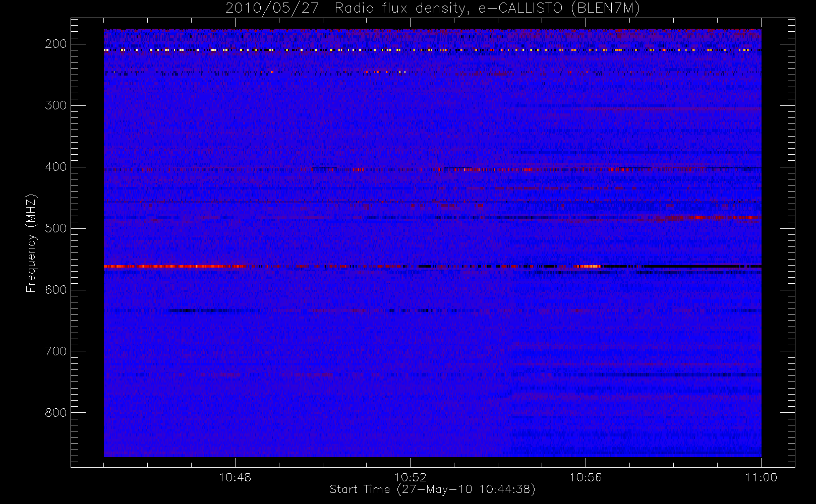
Task: Click the 300 frequency tick label
Action: click(x=56, y=105)
